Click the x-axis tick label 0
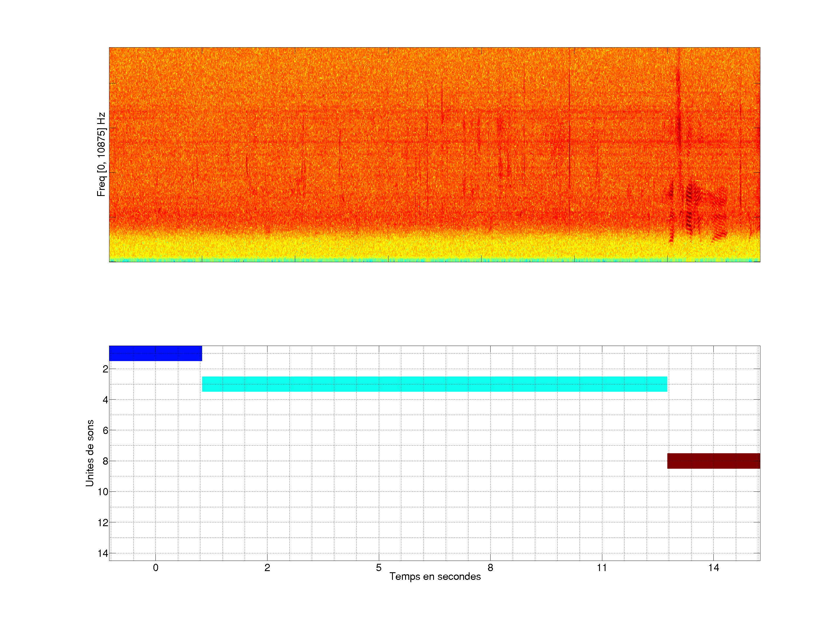 155,568
